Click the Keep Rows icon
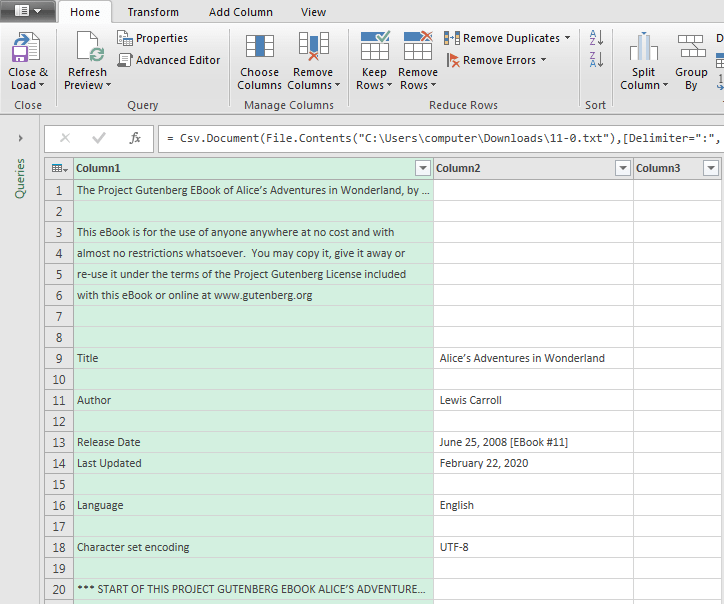724x604 pixels. point(374,48)
